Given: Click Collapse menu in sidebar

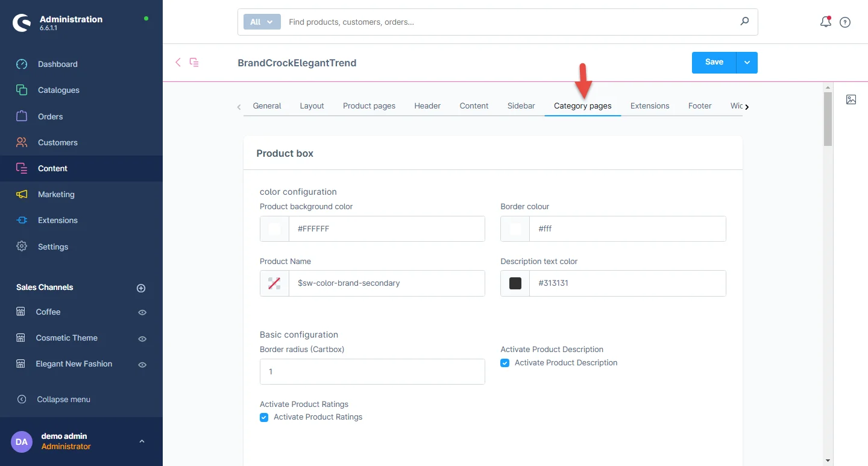Looking at the screenshot, I should (63, 399).
